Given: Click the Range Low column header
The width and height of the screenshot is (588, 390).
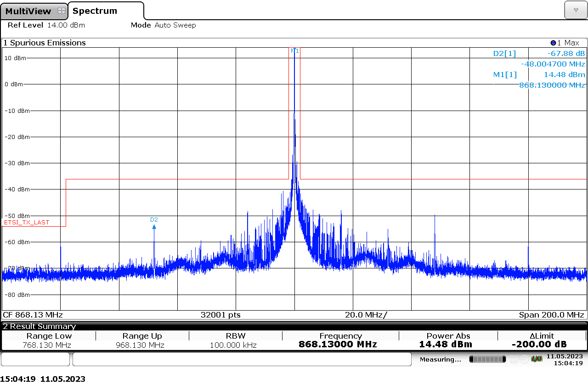Looking at the screenshot, I should tap(49, 336).
